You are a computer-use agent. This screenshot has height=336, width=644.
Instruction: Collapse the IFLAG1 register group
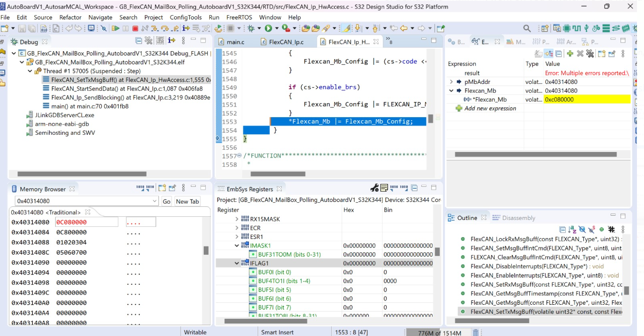[x=237, y=263]
